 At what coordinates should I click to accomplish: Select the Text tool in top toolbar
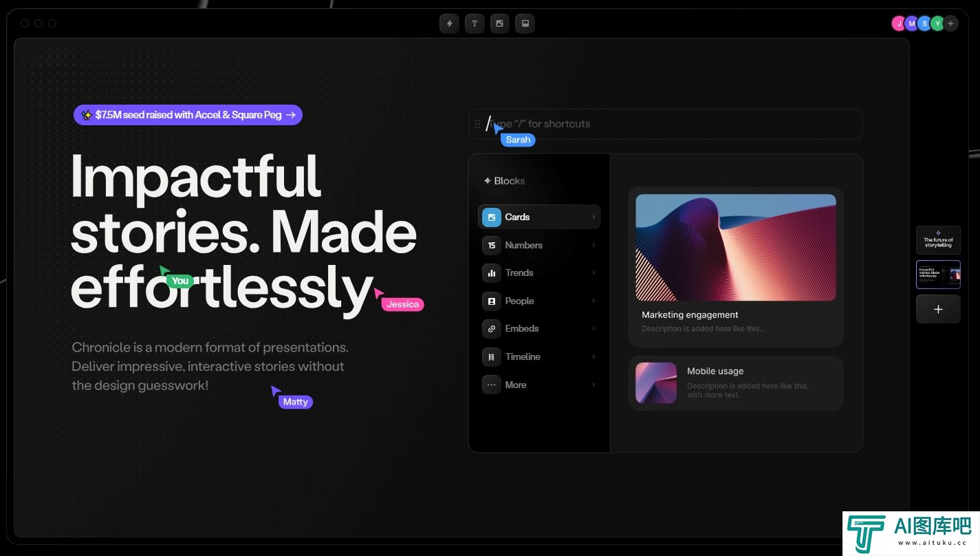click(475, 23)
